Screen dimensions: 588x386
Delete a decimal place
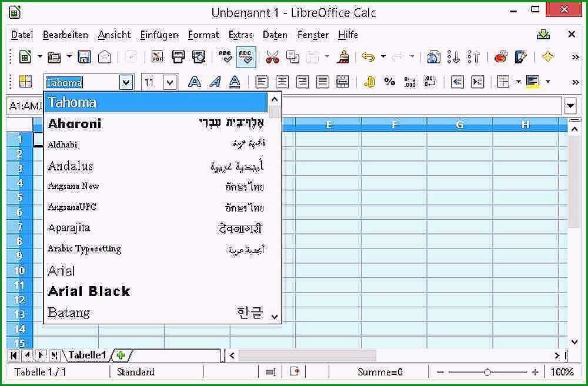click(430, 82)
